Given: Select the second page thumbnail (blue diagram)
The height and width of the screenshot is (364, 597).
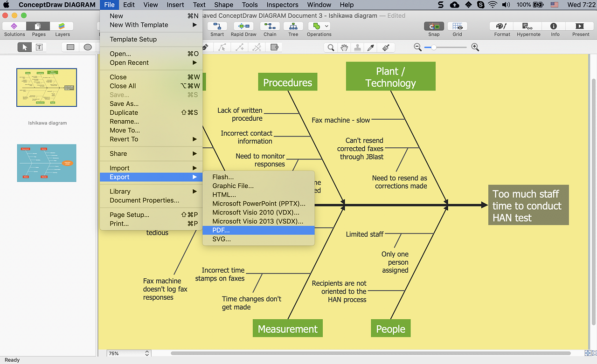Looking at the screenshot, I should [x=47, y=163].
